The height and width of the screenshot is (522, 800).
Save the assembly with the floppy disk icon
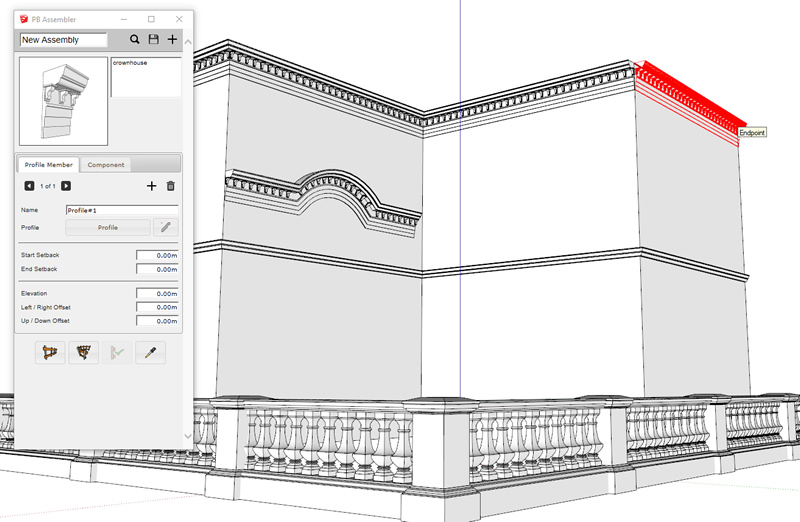154,39
